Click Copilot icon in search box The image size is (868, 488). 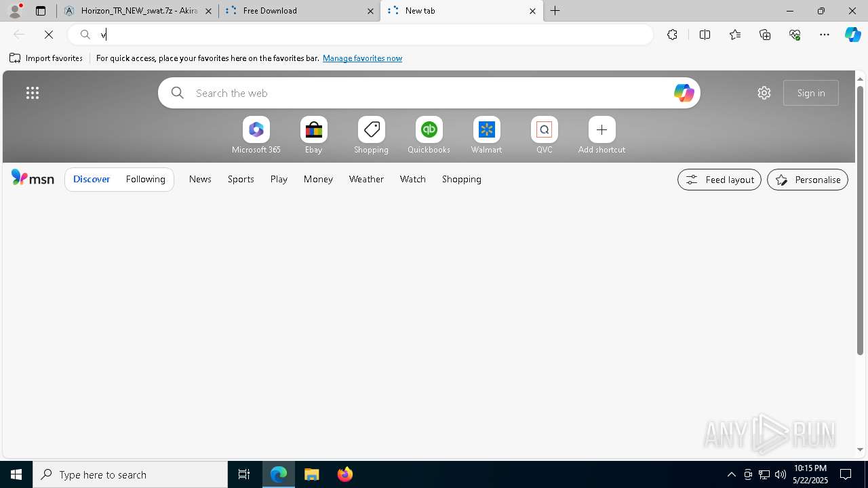684,93
